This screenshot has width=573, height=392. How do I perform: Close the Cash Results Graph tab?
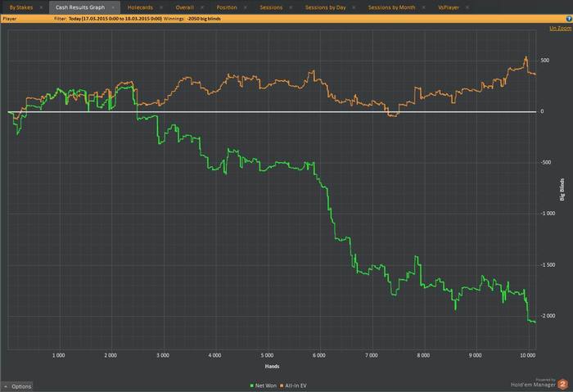click(113, 7)
